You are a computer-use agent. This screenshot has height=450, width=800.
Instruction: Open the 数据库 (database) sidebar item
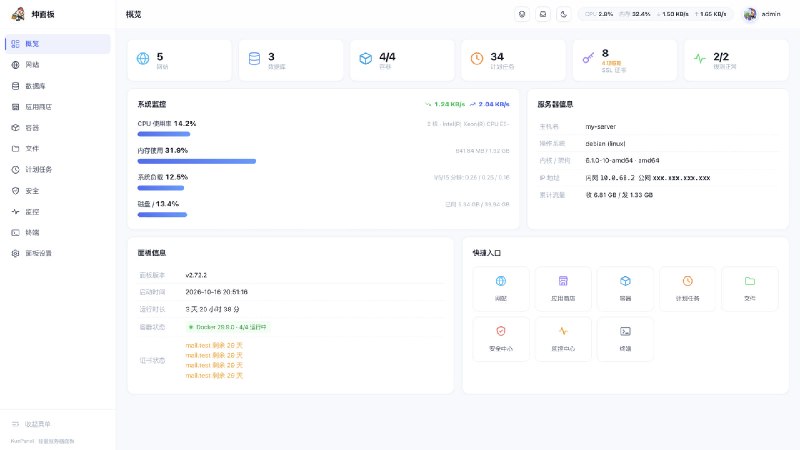pyautogui.click(x=58, y=86)
